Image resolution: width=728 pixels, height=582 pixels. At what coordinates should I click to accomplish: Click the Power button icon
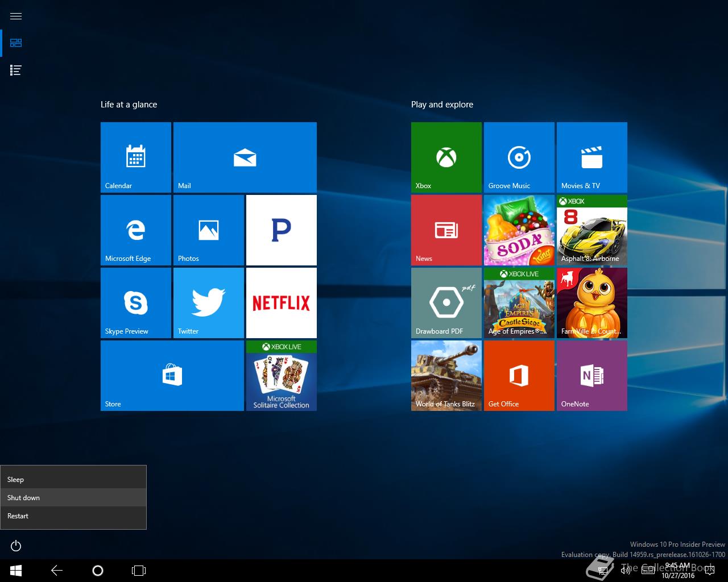pyautogui.click(x=16, y=546)
